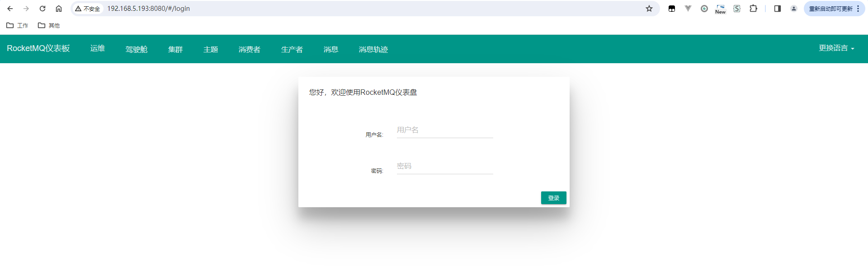Open the black mask extension icon
The width and height of the screenshot is (868, 279).
[672, 9]
